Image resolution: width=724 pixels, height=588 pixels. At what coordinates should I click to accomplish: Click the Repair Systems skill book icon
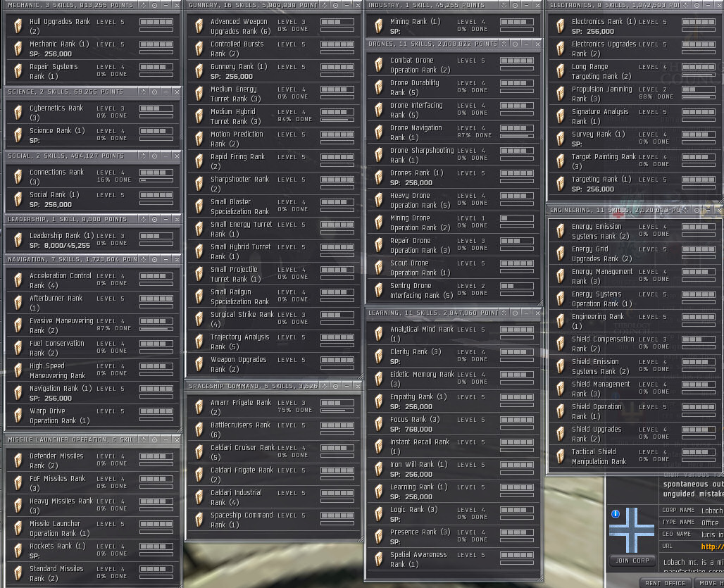pos(18,71)
